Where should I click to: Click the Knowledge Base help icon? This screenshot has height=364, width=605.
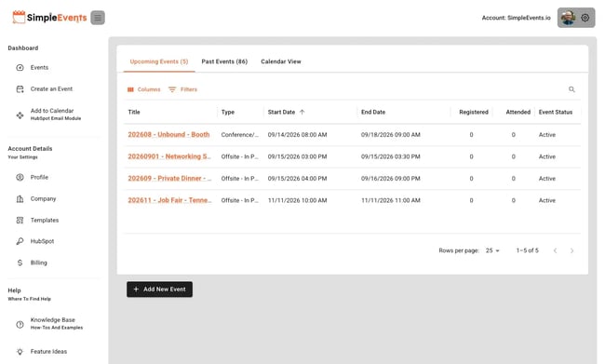click(20, 324)
